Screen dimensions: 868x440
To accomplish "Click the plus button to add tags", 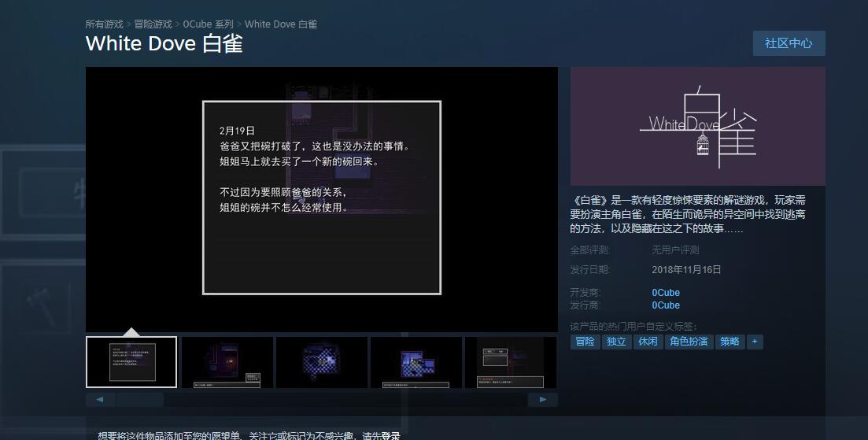I will (x=755, y=342).
